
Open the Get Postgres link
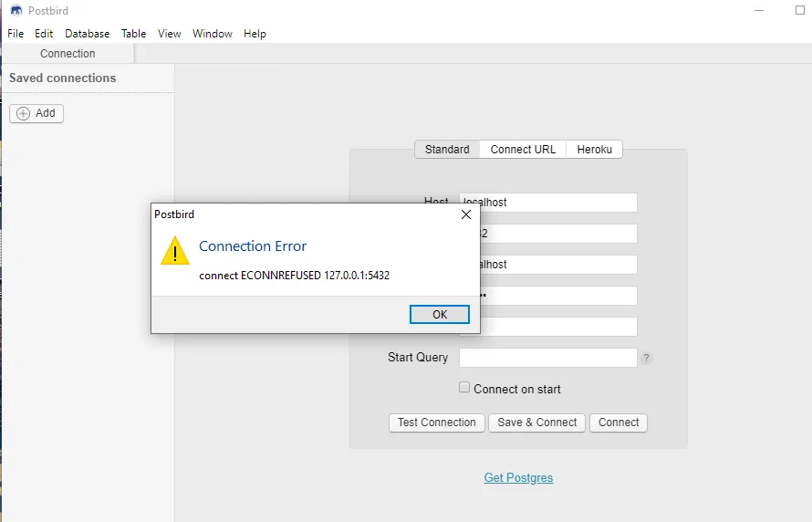point(518,477)
